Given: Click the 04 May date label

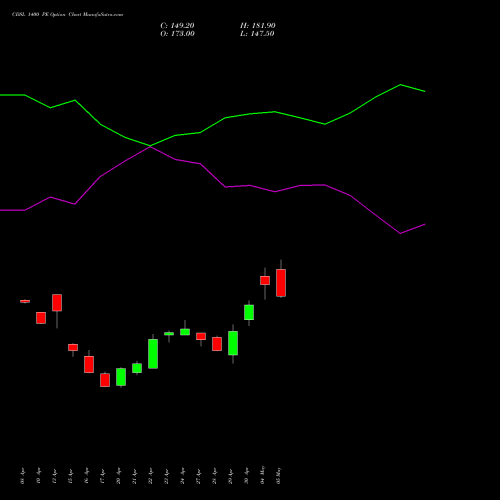Looking at the screenshot, I should pyautogui.click(x=263, y=475).
